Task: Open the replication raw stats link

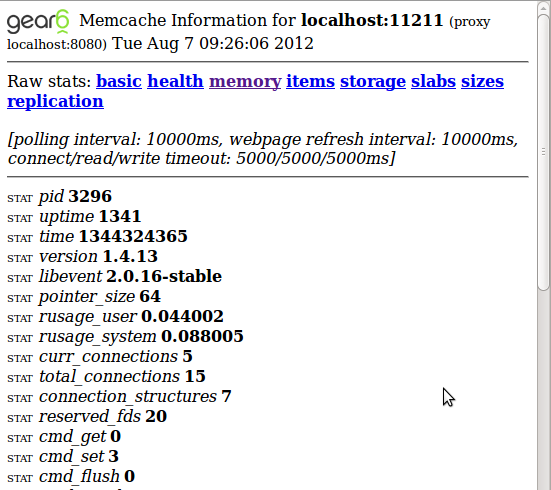Action: [55, 102]
